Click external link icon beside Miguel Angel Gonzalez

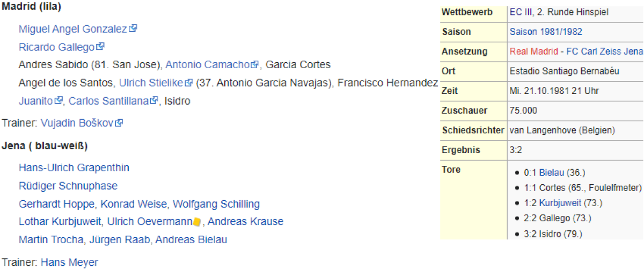pos(133,28)
